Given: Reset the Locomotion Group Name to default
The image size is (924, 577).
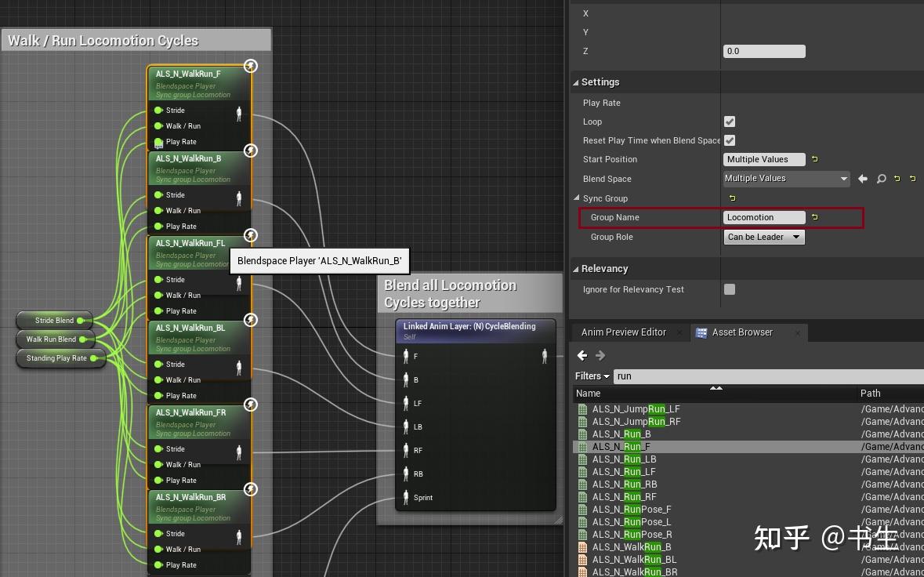Looking at the screenshot, I should (x=815, y=217).
